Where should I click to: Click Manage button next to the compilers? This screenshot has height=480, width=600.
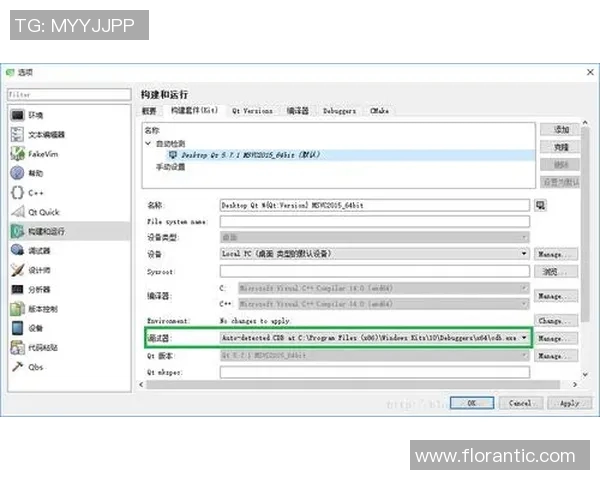[556, 296]
